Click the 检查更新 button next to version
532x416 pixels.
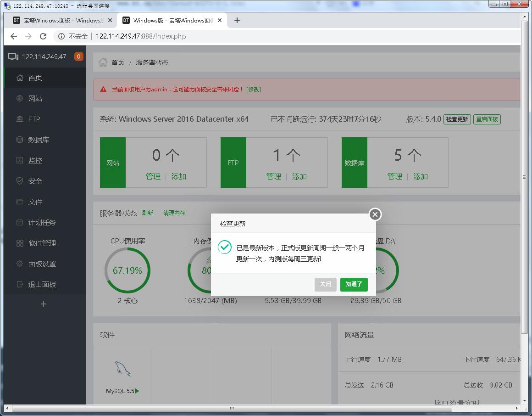[457, 119]
